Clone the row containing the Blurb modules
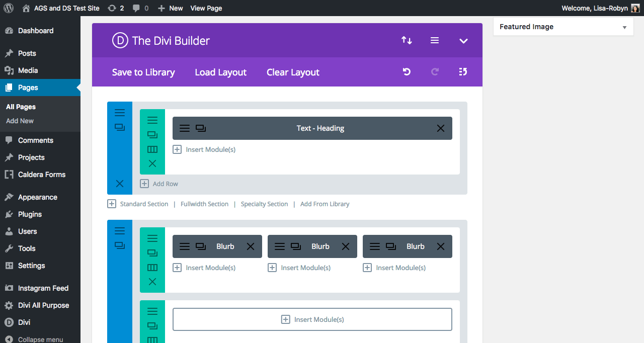Image resolution: width=644 pixels, height=343 pixels. tap(152, 253)
